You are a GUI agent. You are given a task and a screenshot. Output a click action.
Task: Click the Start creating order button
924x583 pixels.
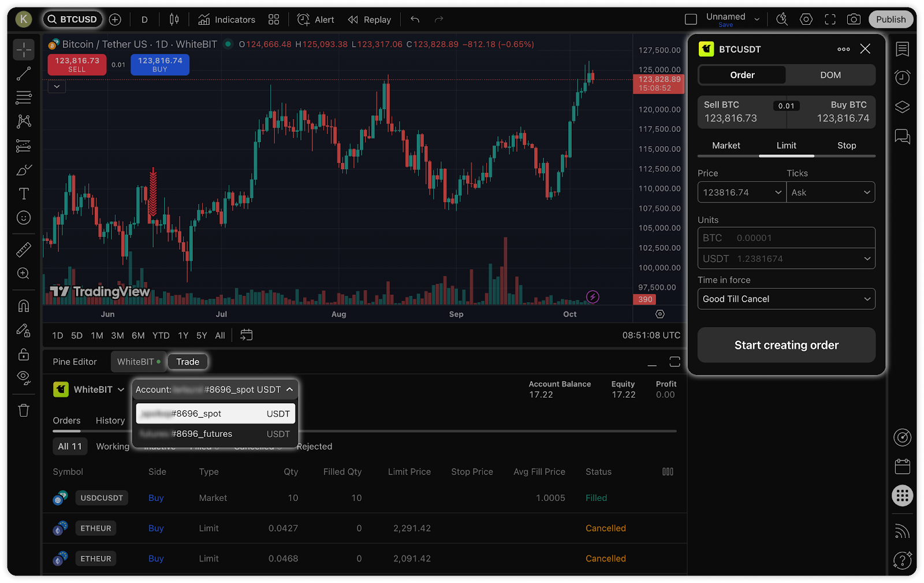tap(786, 345)
